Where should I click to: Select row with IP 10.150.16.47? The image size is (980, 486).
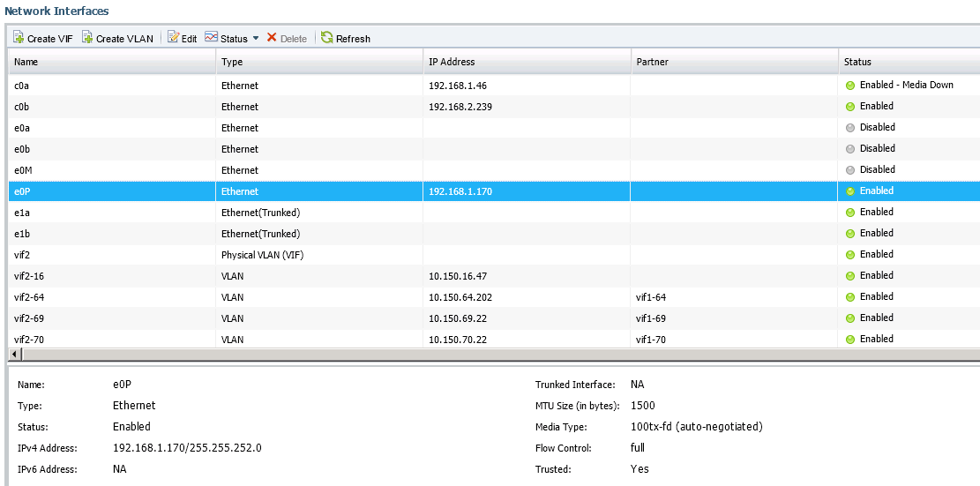[x=459, y=276]
